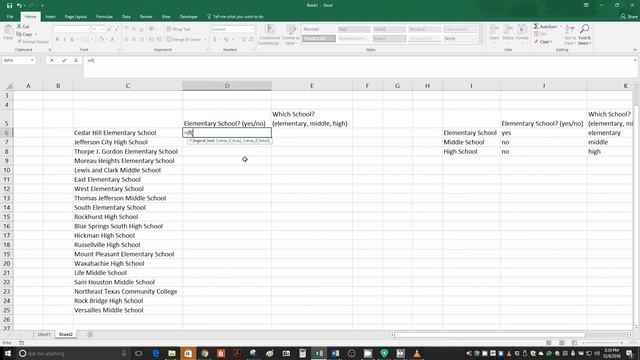Select column D header
The width and height of the screenshot is (640, 360).
point(227,86)
